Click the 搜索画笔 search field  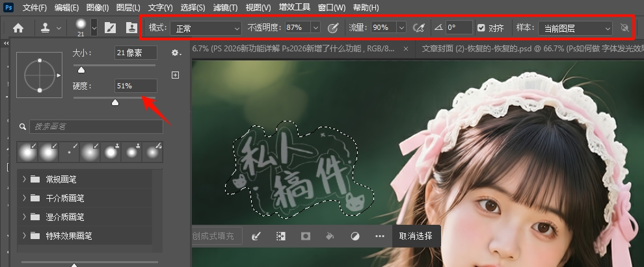tap(96, 127)
